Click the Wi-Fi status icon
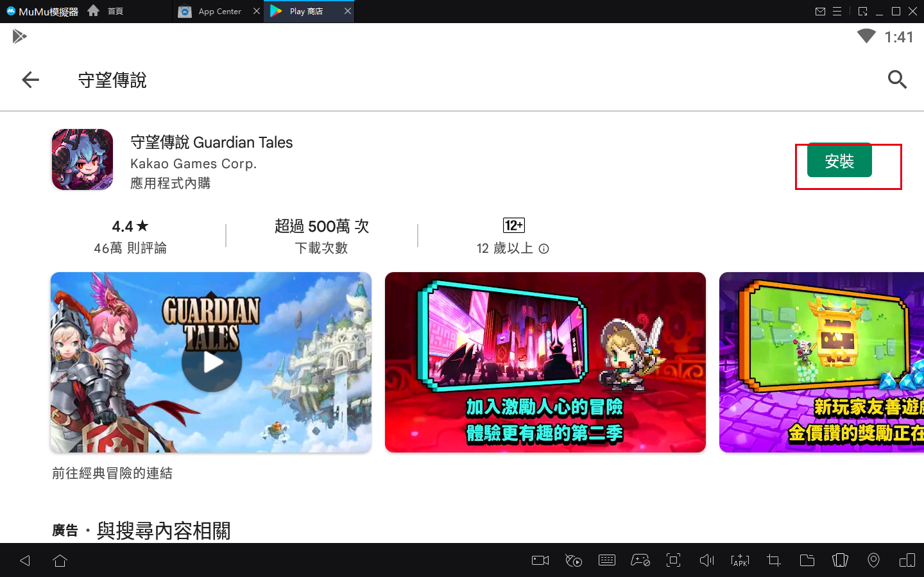 point(866,37)
